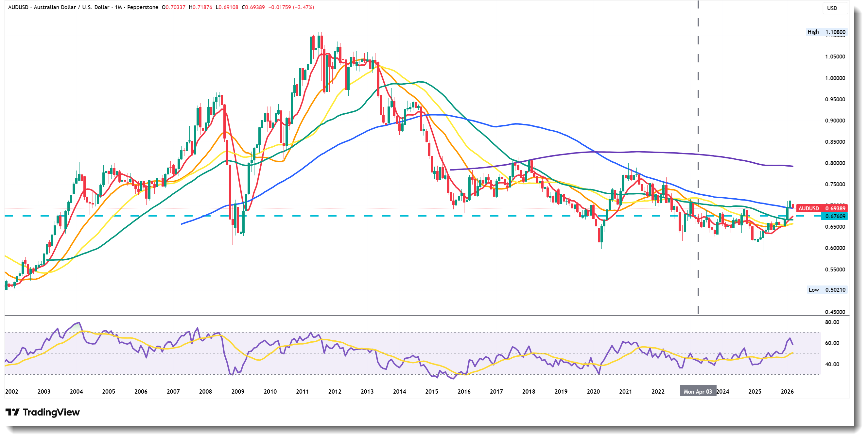Click the 1.00000 level on the price scale
Image resolution: width=868 pixels, height=440 pixels.
pyautogui.click(x=835, y=78)
